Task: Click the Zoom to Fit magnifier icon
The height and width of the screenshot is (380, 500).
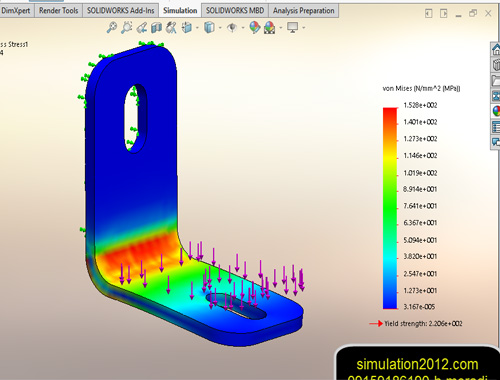Action: pyautogui.click(x=112, y=27)
